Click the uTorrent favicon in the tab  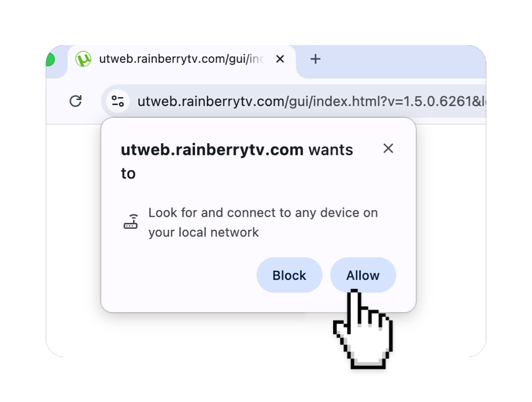point(83,59)
